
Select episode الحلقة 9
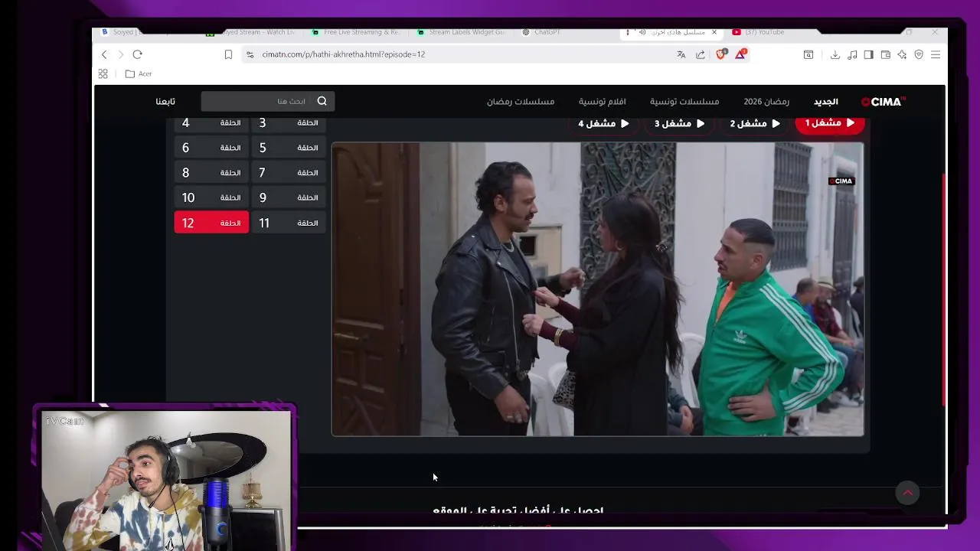tap(289, 197)
